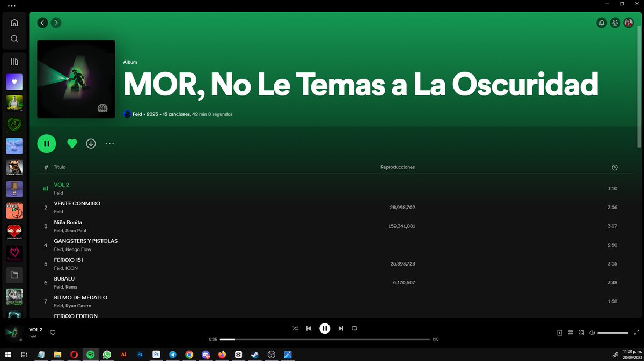The height and width of the screenshot is (361, 644).
Task: Open Task View on the taskbar
Action: click(x=24, y=355)
